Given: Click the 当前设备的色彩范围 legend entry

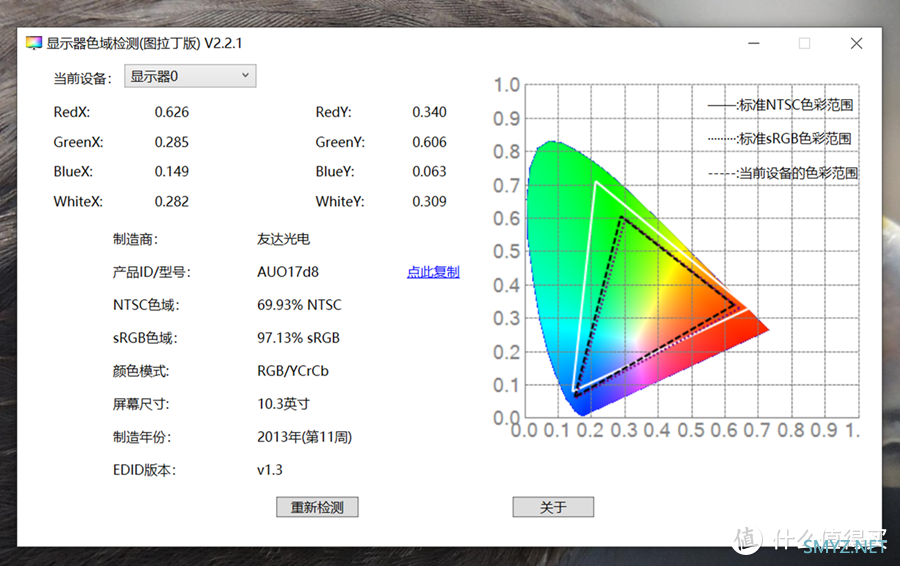Looking at the screenshot, I should click(783, 173).
